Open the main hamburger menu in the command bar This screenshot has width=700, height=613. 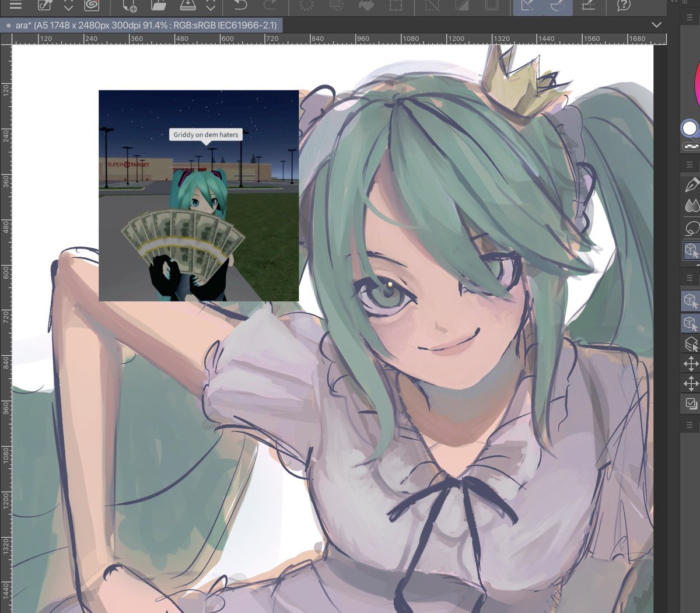[15, 5]
